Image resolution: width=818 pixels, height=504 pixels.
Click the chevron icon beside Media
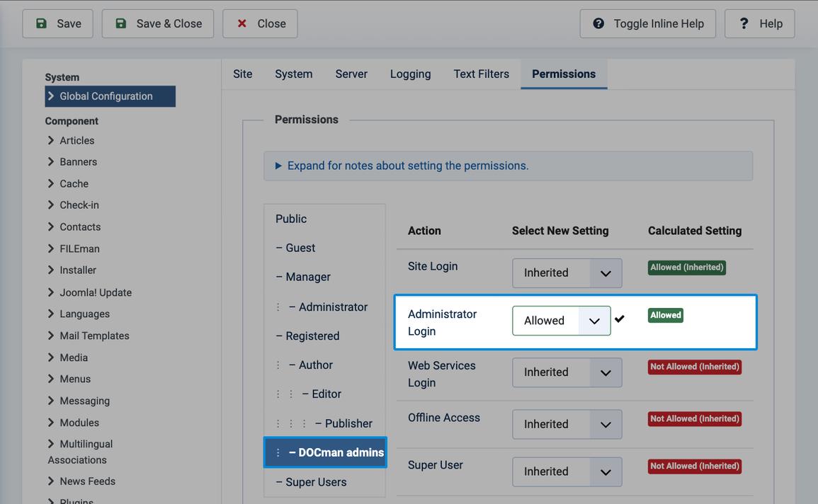50,357
